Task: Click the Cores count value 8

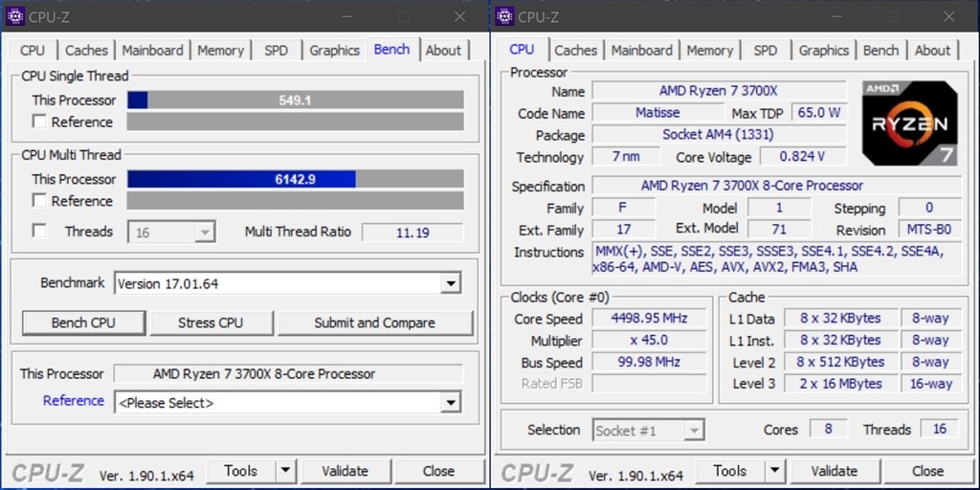Action: pos(829,430)
